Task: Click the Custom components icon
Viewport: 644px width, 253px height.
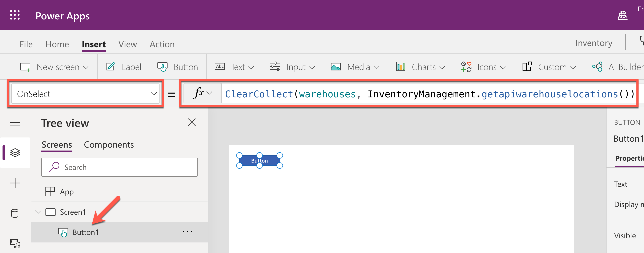Action: pos(527,67)
